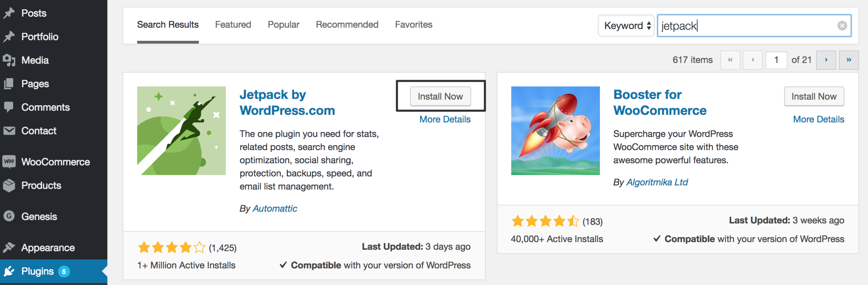Click the Genesis G icon
The width and height of the screenshot is (868, 285).
[9, 216]
